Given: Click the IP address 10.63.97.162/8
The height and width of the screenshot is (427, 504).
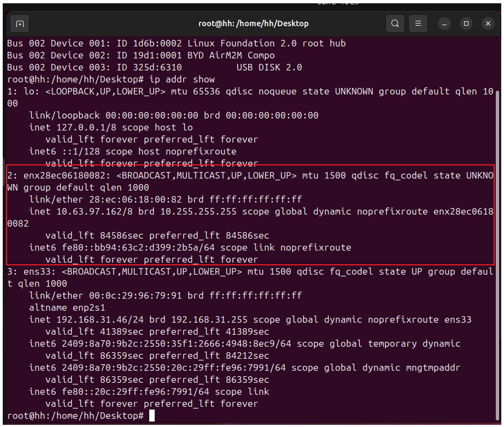Looking at the screenshot, I should 95,211.
